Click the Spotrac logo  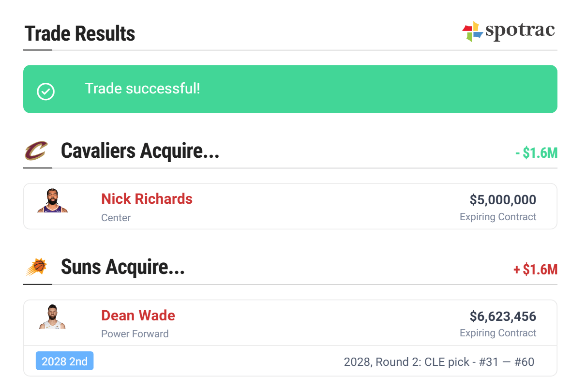(x=508, y=31)
